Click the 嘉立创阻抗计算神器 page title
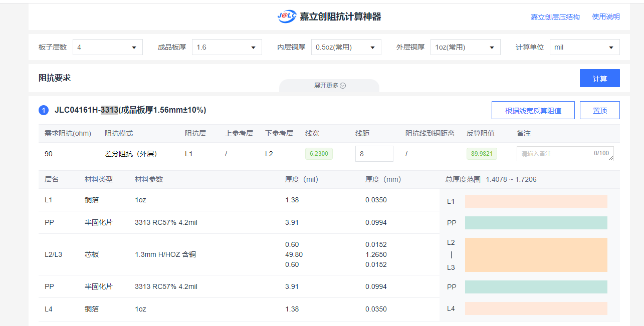This screenshot has height=326, width=644. pyautogui.click(x=340, y=17)
